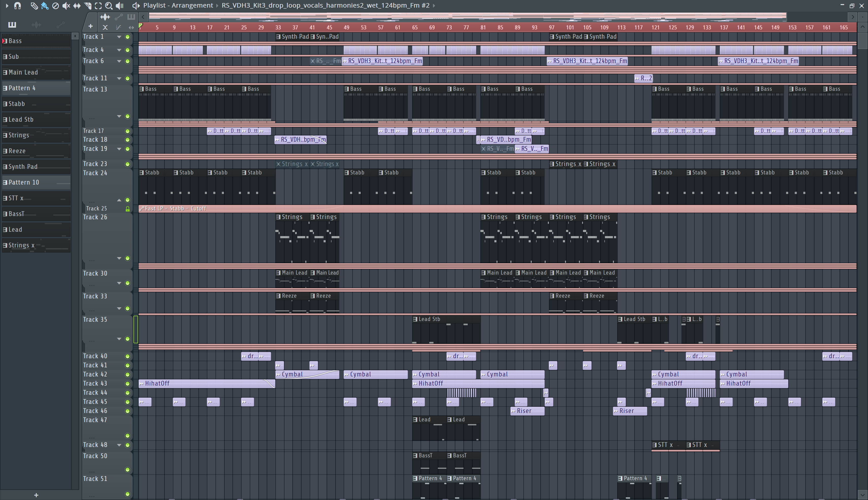Select the Synth Pad pattern in picker
Image resolution: width=868 pixels, height=500 pixels.
36,167
